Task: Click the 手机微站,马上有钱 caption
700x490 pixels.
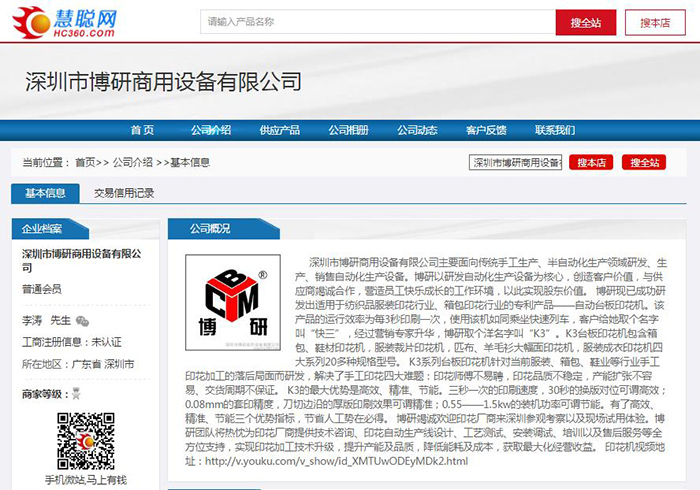Action: pos(86,480)
